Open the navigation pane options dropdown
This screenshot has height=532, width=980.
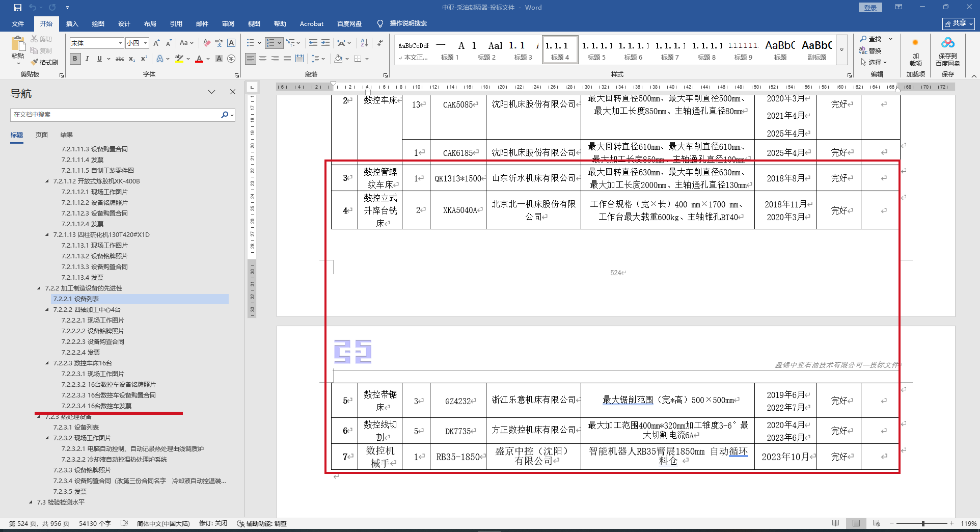coord(211,92)
